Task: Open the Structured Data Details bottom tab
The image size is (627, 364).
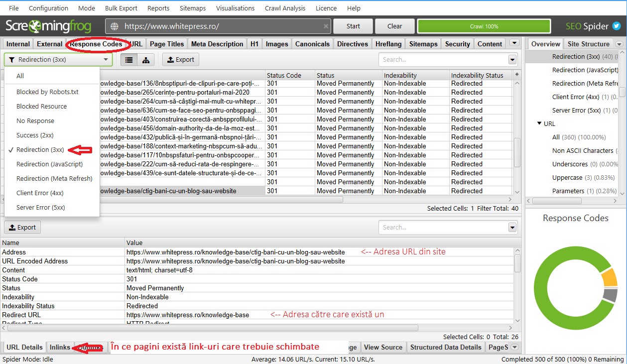Action: click(446, 347)
